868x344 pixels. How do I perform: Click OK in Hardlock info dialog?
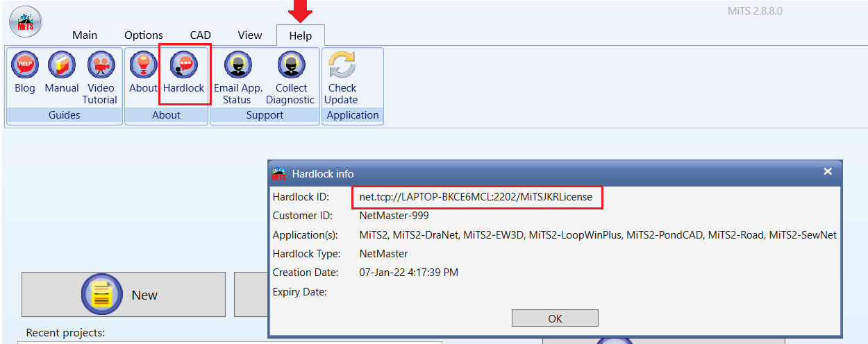tap(555, 318)
